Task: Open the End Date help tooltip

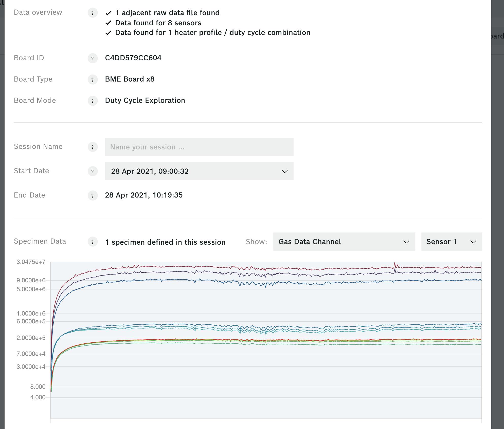Action: [x=92, y=196]
